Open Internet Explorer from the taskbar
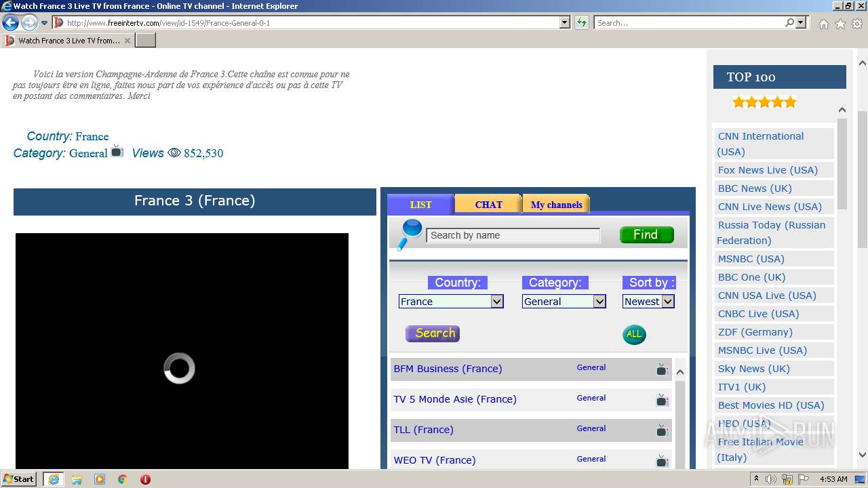 (x=54, y=479)
